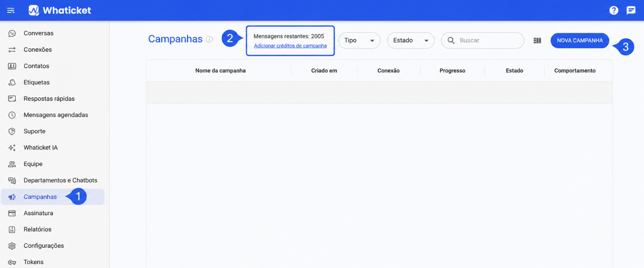Viewport: 644px width, 268px height.
Task: Toggle the hamburger sidebar menu
Action: [x=11, y=10]
